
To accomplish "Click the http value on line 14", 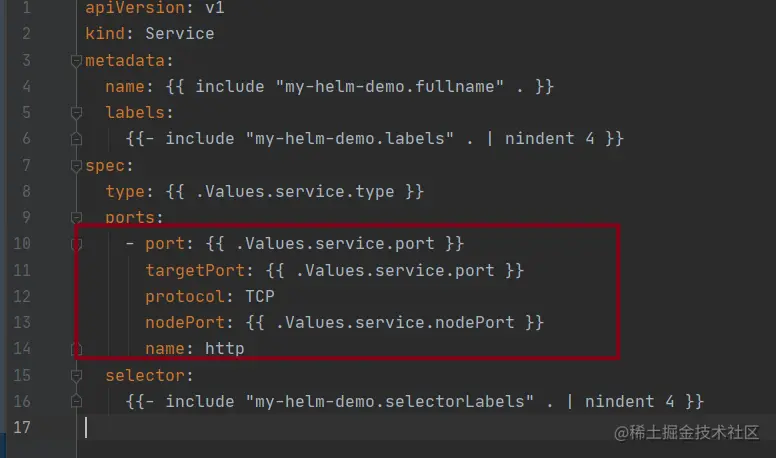I will point(225,349).
